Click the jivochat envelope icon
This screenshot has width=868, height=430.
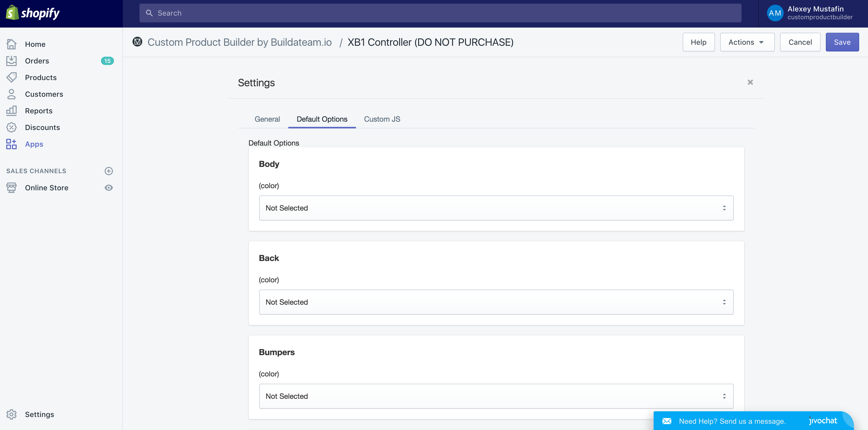coord(667,421)
